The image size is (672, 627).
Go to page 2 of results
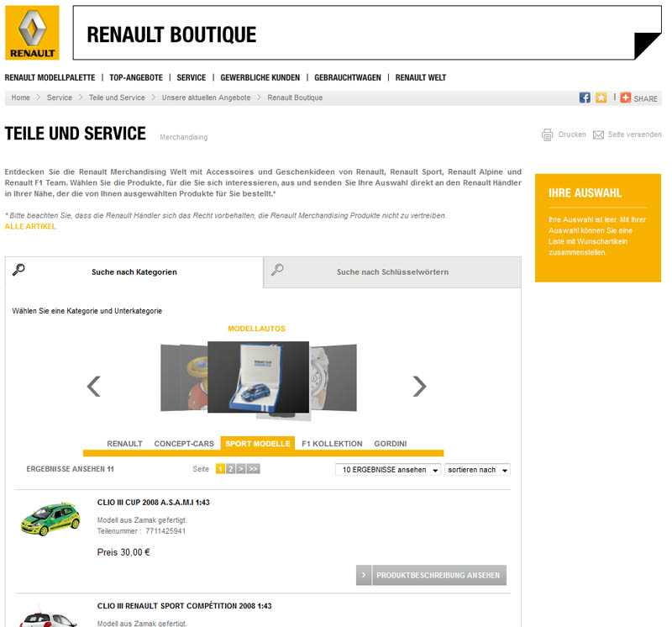tap(231, 469)
